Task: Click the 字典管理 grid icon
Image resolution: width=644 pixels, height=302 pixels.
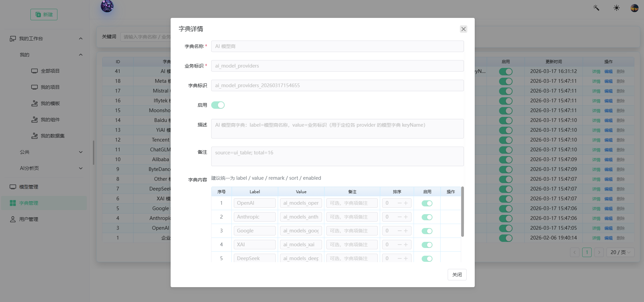Action: pos(13,203)
